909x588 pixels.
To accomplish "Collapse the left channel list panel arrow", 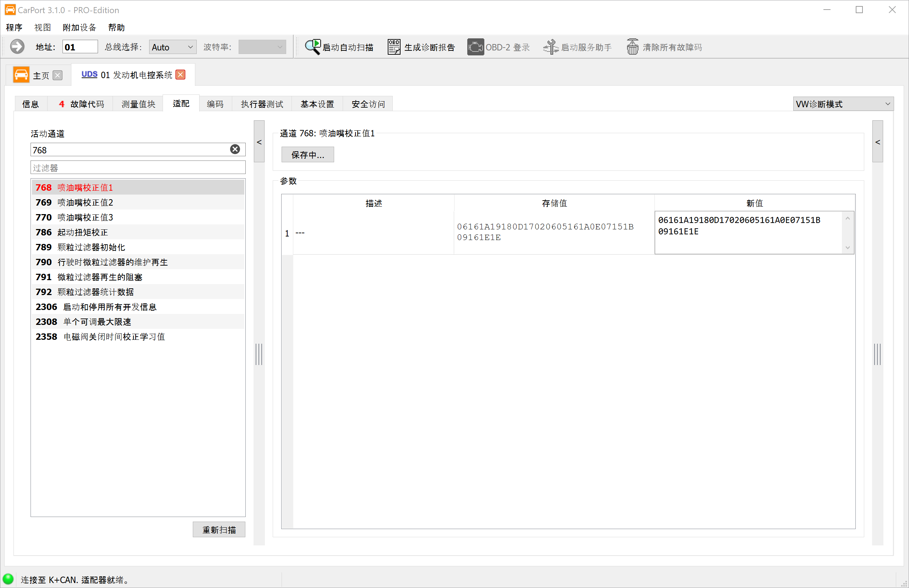I will click(259, 142).
